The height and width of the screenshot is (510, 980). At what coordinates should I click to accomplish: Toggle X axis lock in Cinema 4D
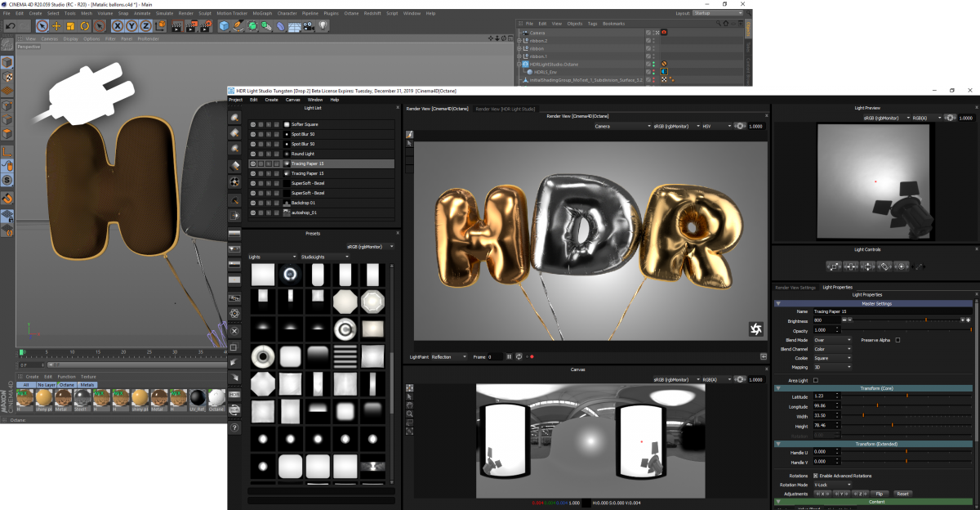[118, 26]
